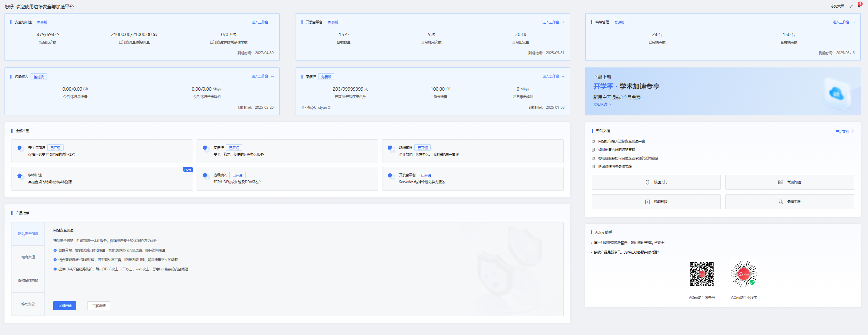Click the 开发者平台 product icon in 全部产品

click(391, 176)
